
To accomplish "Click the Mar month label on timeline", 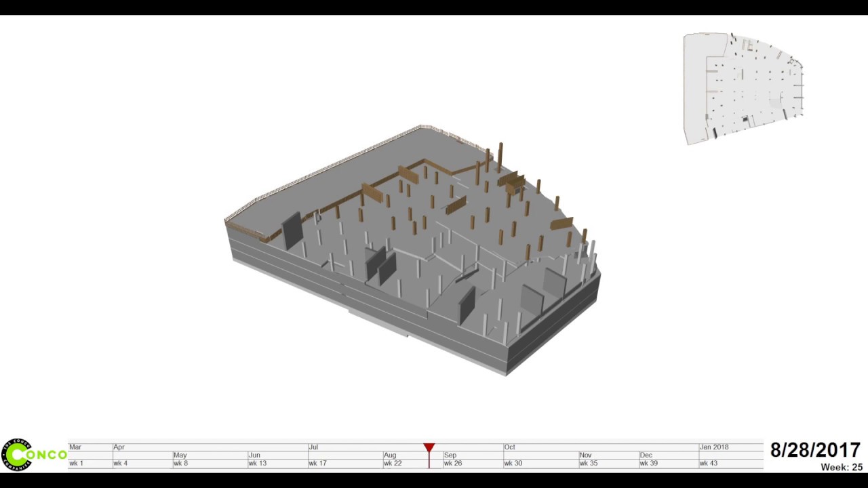I will [75, 447].
